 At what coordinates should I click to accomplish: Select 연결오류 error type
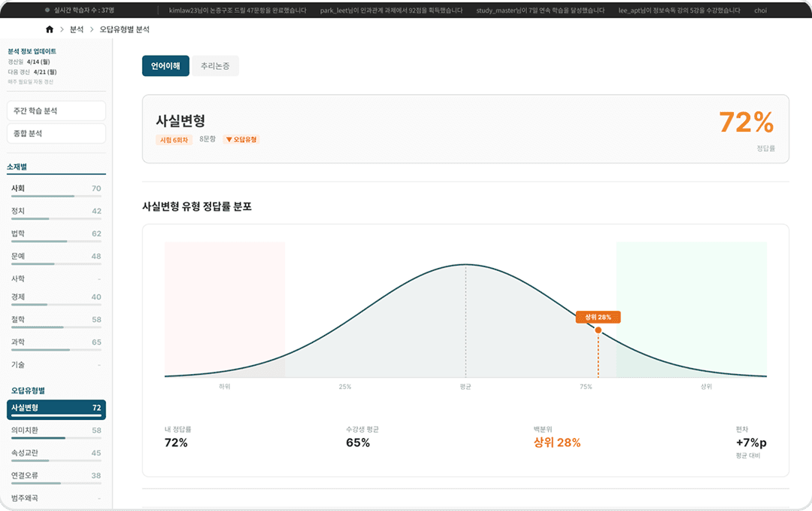(x=56, y=477)
